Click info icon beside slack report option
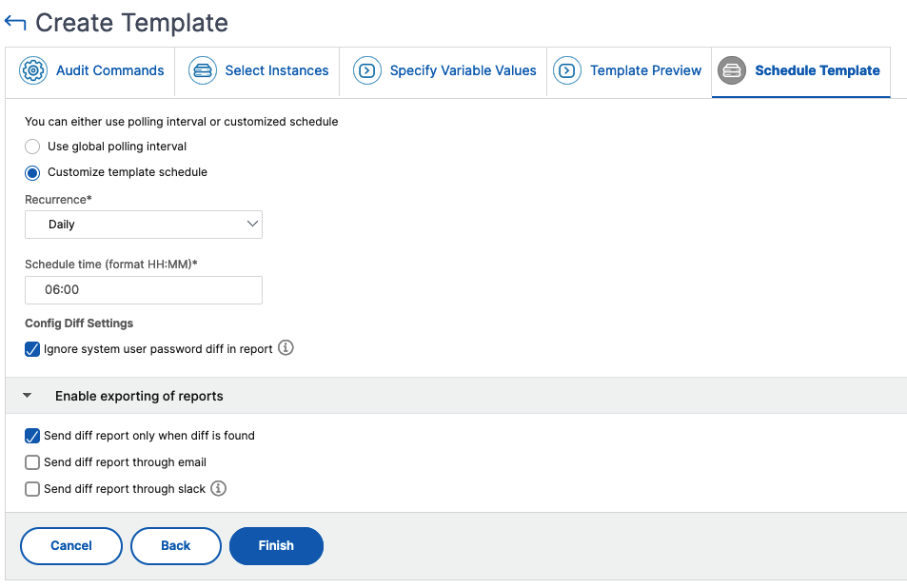 tap(218, 488)
